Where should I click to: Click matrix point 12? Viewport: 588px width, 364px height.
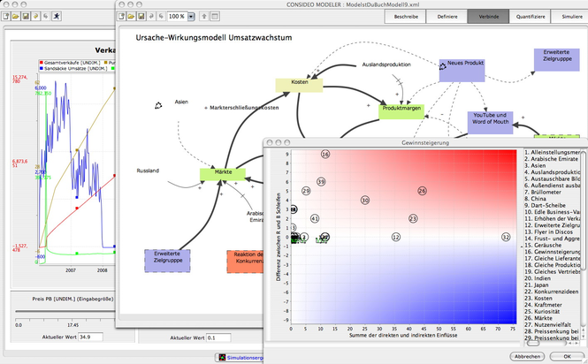click(396, 237)
